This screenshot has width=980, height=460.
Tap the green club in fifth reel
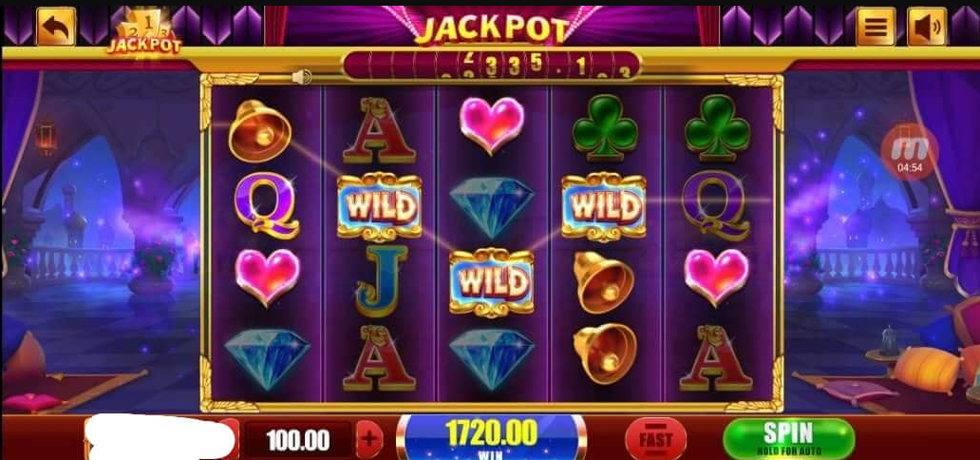[x=717, y=127]
